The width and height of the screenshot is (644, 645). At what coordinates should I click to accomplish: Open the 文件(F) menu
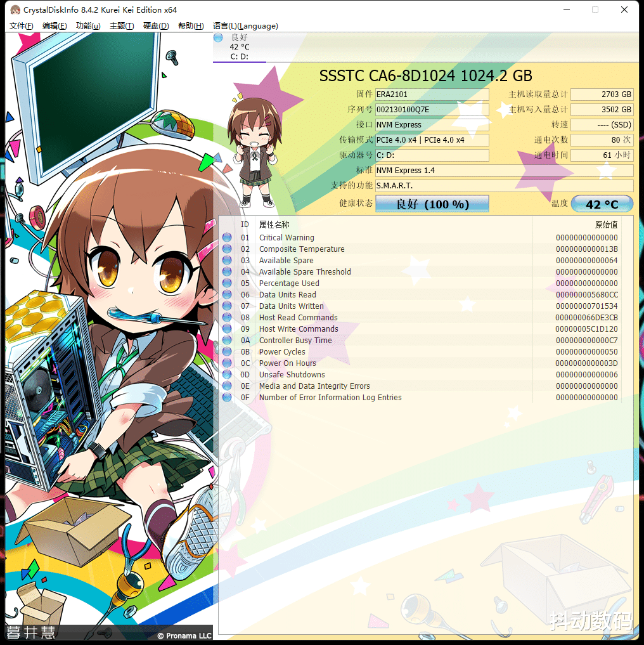click(21, 26)
